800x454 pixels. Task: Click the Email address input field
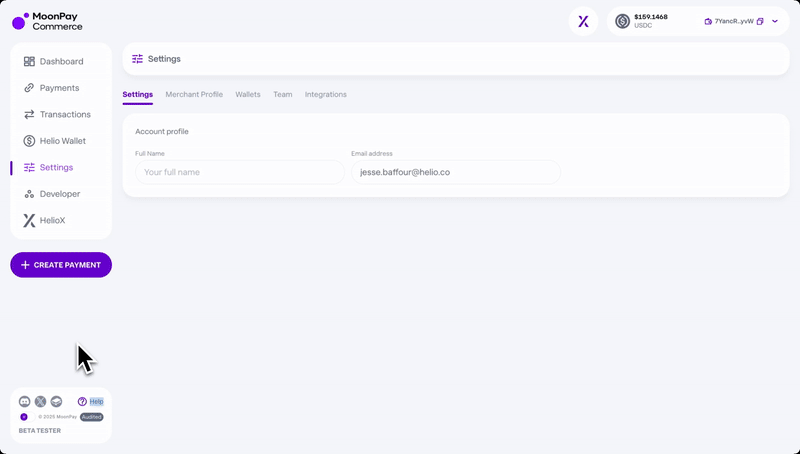point(456,172)
